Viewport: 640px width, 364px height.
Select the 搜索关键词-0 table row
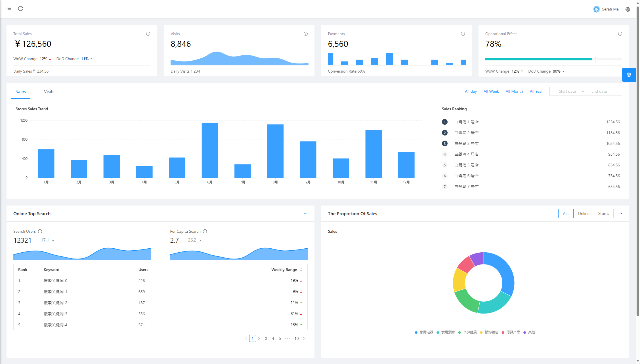pyautogui.click(x=160, y=281)
